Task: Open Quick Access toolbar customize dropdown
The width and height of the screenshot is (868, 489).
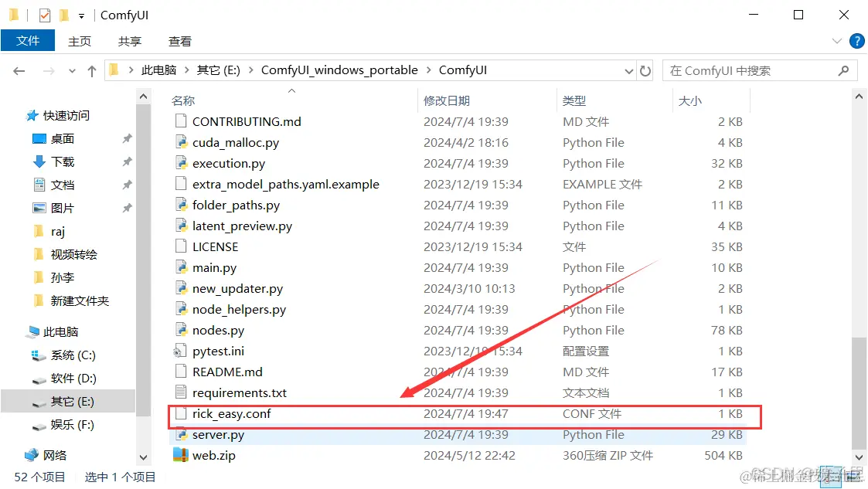Action: tap(81, 16)
